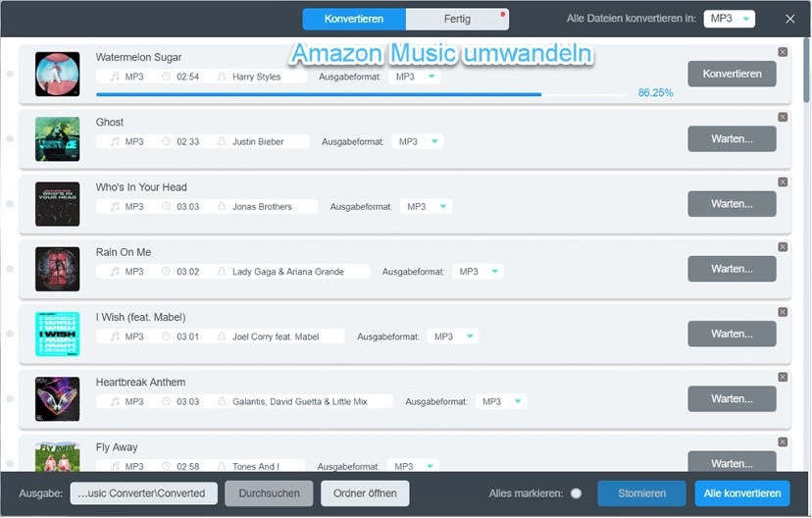Image resolution: width=812 pixels, height=518 pixels.
Task: Click the artist name Tones And I
Action: click(256, 466)
